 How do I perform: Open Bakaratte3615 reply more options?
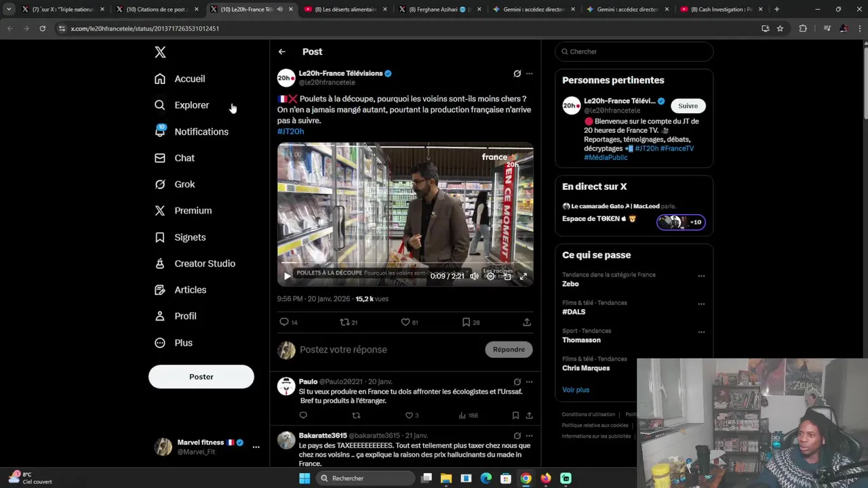pyautogui.click(x=530, y=436)
